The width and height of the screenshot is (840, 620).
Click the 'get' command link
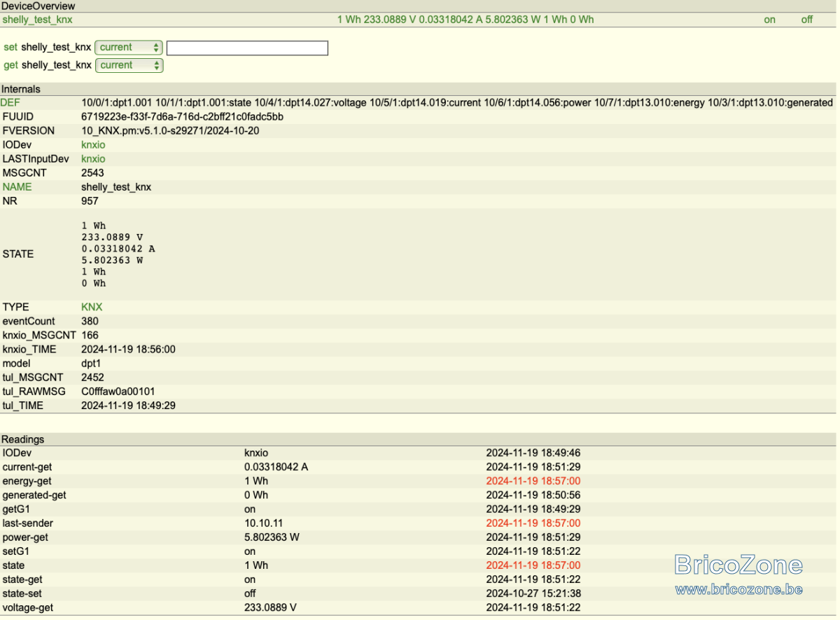(x=10, y=65)
